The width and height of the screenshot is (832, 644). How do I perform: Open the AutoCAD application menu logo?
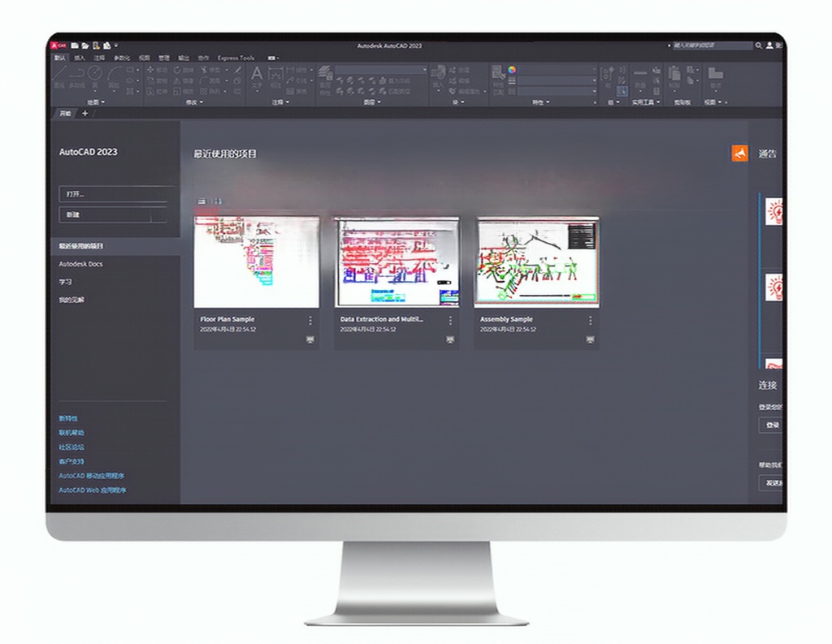[58, 45]
